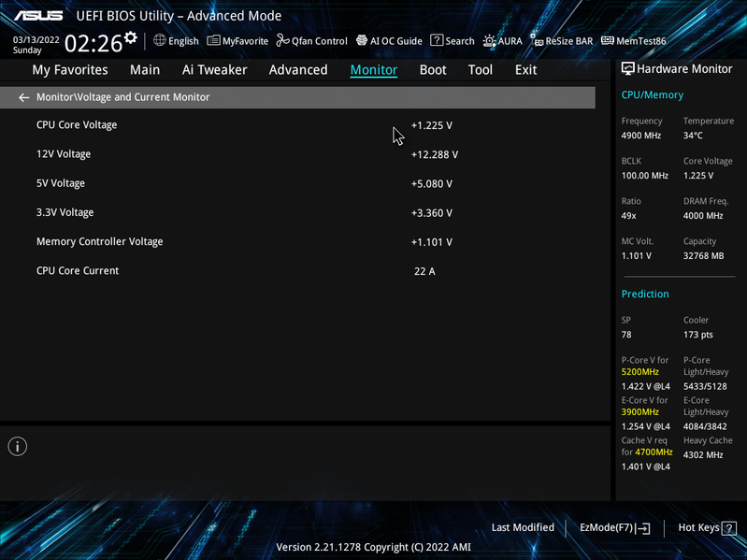Click the info circle icon
This screenshot has height=560, width=747.
coord(18,447)
